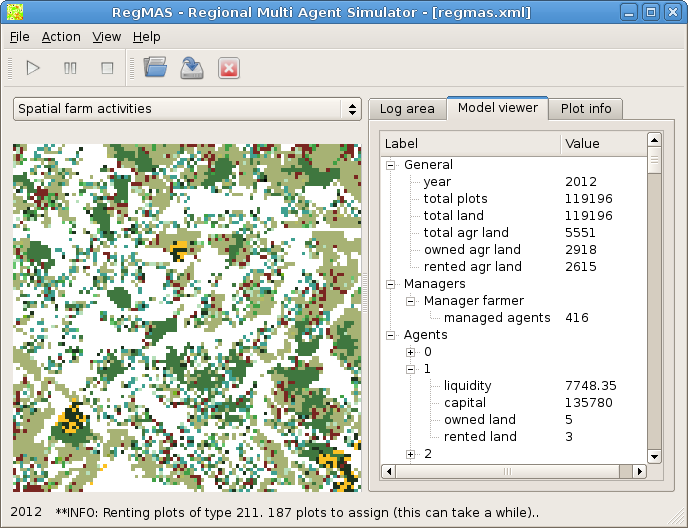Open the Help menu
This screenshot has width=688, height=528.
(147, 37)
